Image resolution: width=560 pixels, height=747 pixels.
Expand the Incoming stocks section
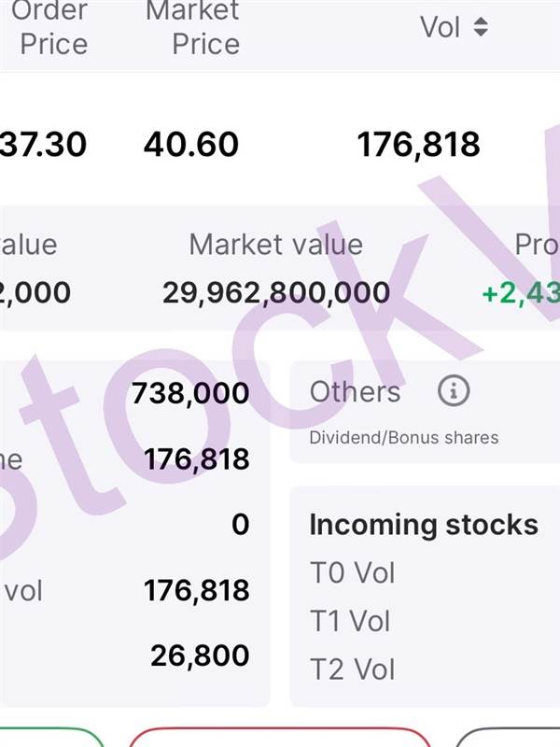click(424, 525)
